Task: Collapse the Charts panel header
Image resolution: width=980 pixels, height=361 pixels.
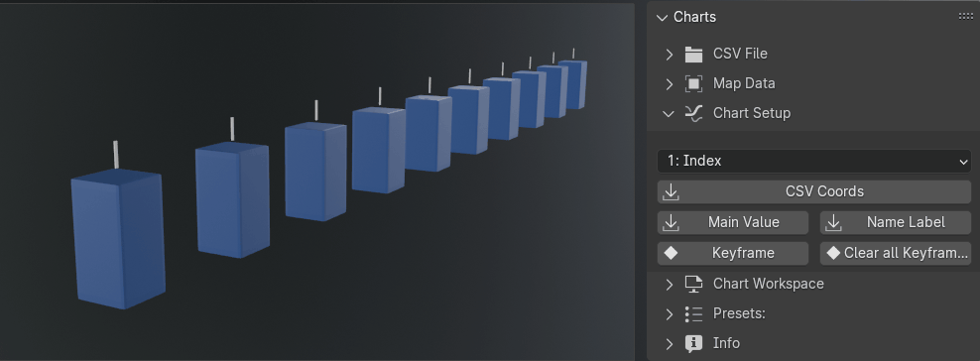Action: point(662,18)
